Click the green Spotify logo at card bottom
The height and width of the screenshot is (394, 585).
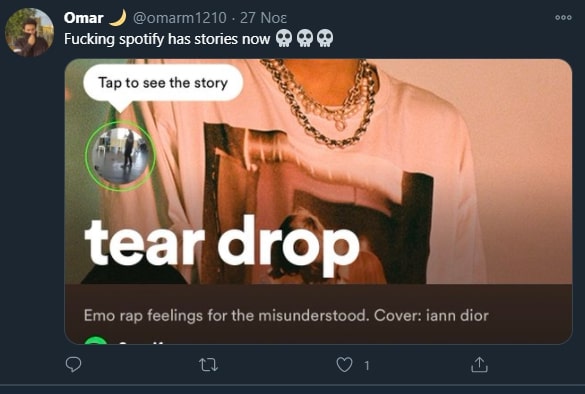[96, 340]
